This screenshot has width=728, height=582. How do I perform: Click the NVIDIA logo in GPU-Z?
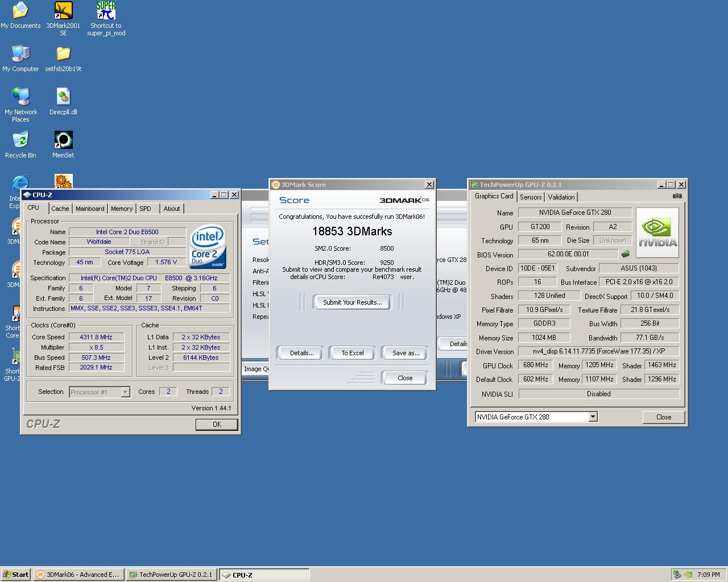657,232
